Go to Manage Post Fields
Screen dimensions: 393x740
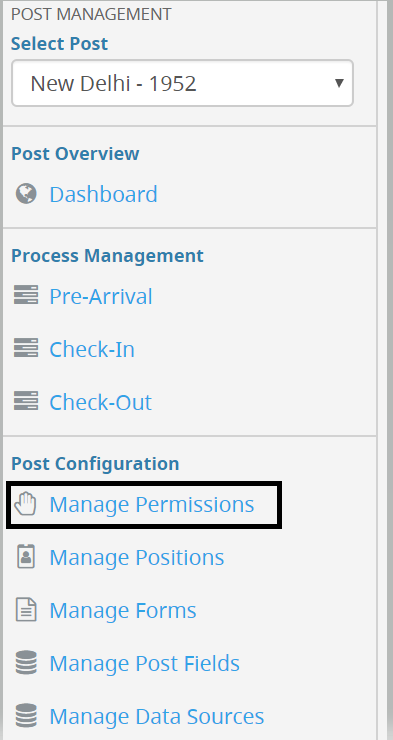pyautogui.click(x=144, y=663)
